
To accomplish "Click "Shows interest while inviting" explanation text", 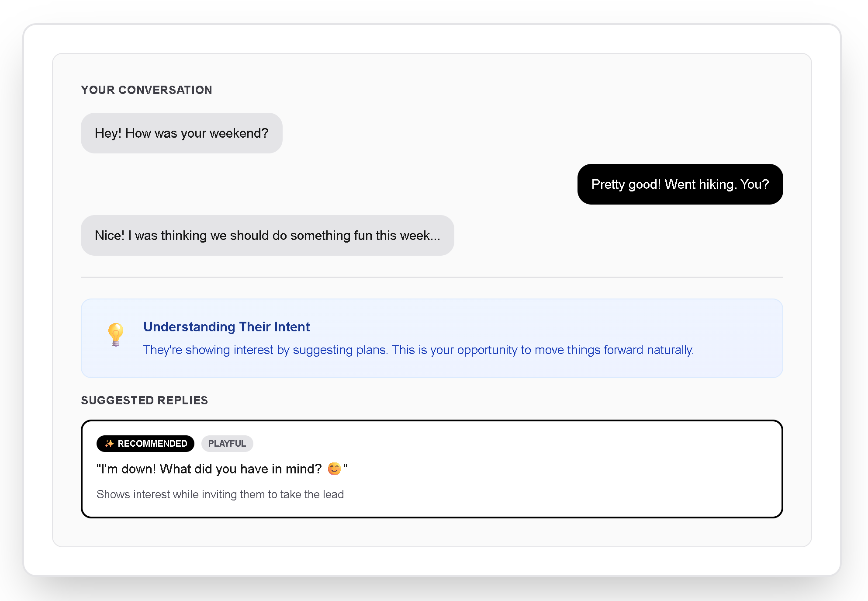I will (220, 494).
